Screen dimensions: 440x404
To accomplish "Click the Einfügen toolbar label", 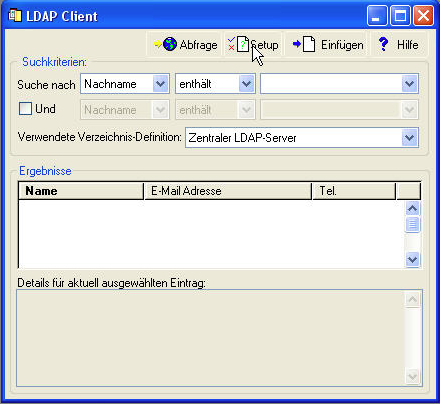I will [342, 45].
